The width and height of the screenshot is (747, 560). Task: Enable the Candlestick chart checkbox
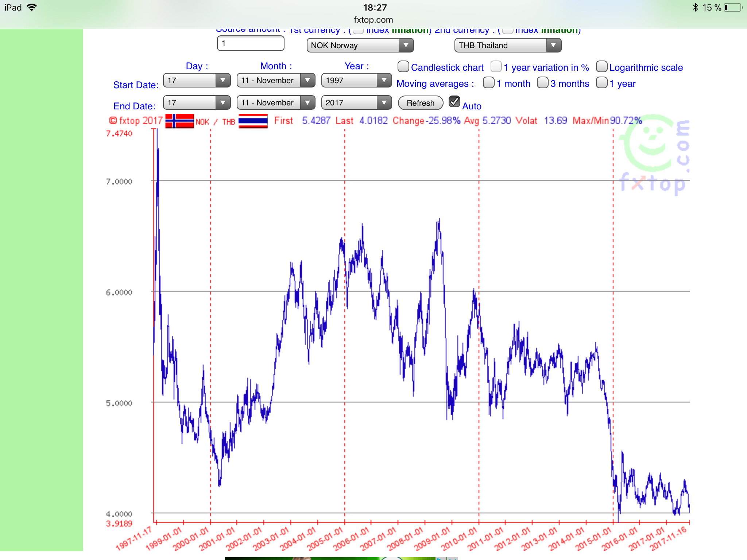[x=403, y=67]
